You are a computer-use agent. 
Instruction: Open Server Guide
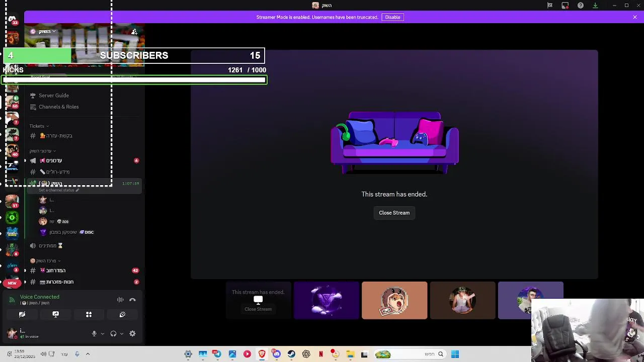coord(53,96)
